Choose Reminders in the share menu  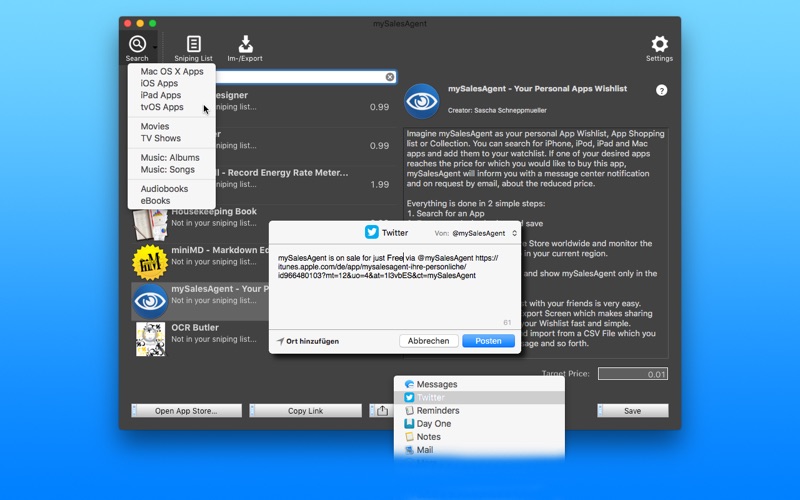tap(479, 411)
